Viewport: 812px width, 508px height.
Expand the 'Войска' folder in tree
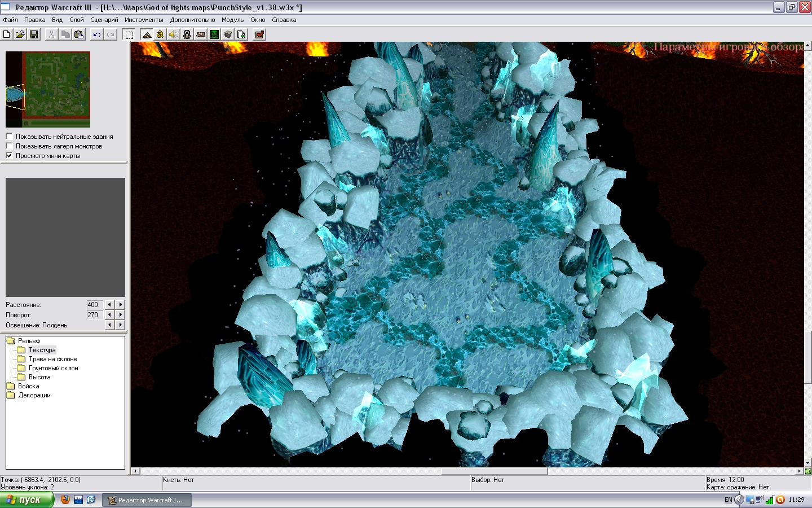click(28, 386)
